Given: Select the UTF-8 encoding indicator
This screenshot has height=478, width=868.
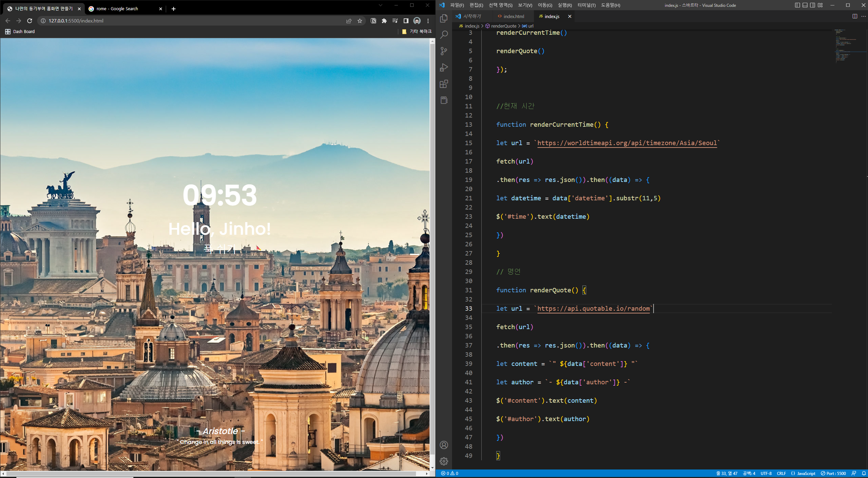Looking at the screenshot, I should [766, 473].
